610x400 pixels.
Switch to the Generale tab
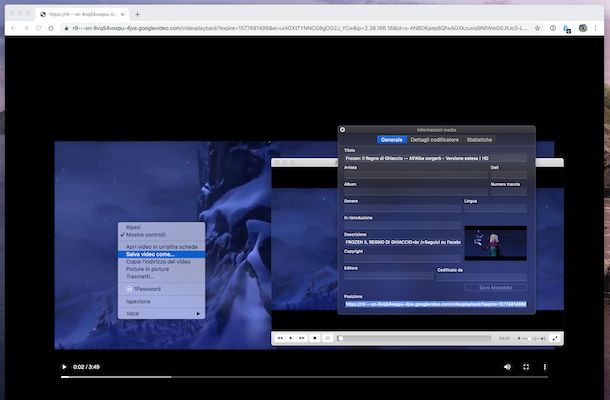pos(391,140)
